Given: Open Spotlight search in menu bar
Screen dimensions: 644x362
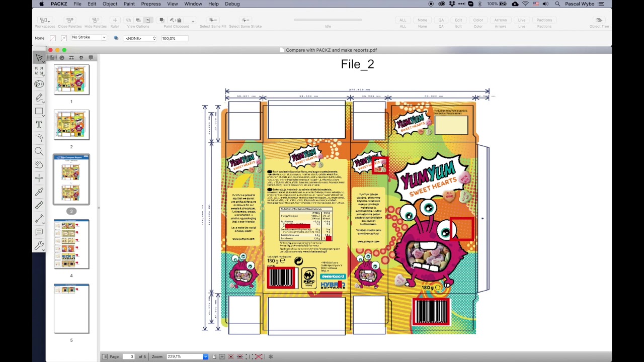Looking at the screenshot, I should click(x=557, y=4).
